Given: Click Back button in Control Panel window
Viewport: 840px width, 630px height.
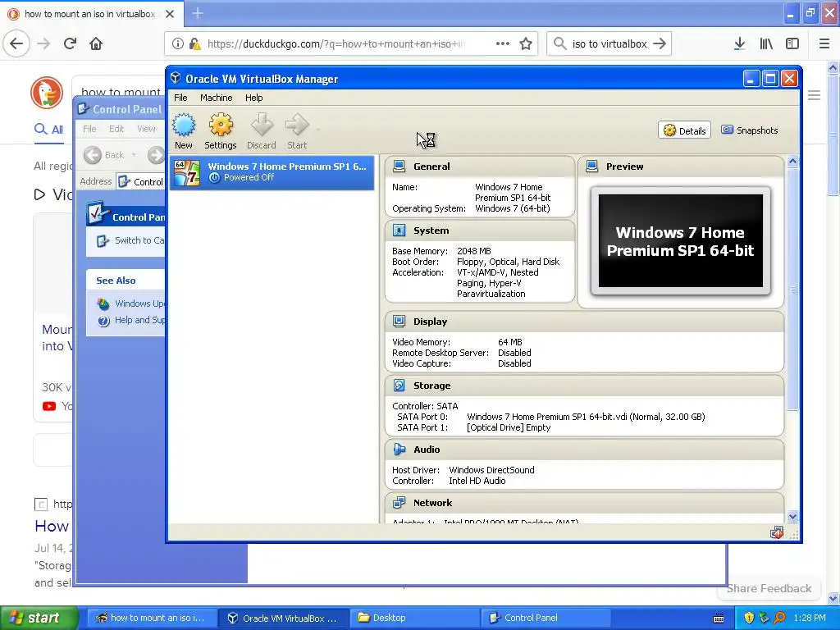Looking at the screenshot, I should (x=104, y=155).
